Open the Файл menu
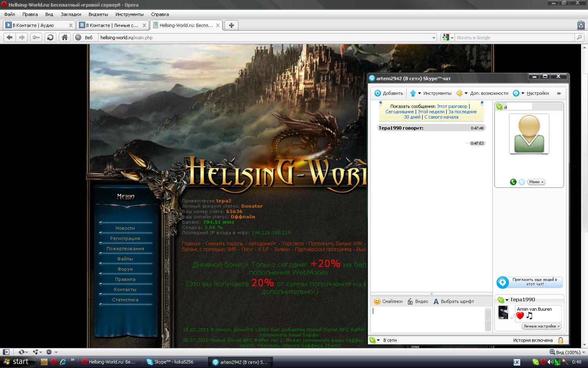 point(9,14)
